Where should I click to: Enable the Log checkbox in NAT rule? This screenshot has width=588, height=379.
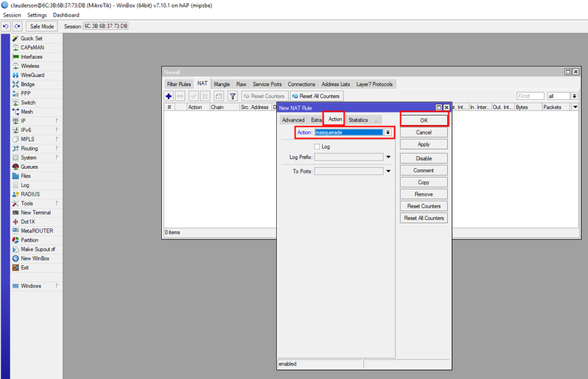pos(317,147)
